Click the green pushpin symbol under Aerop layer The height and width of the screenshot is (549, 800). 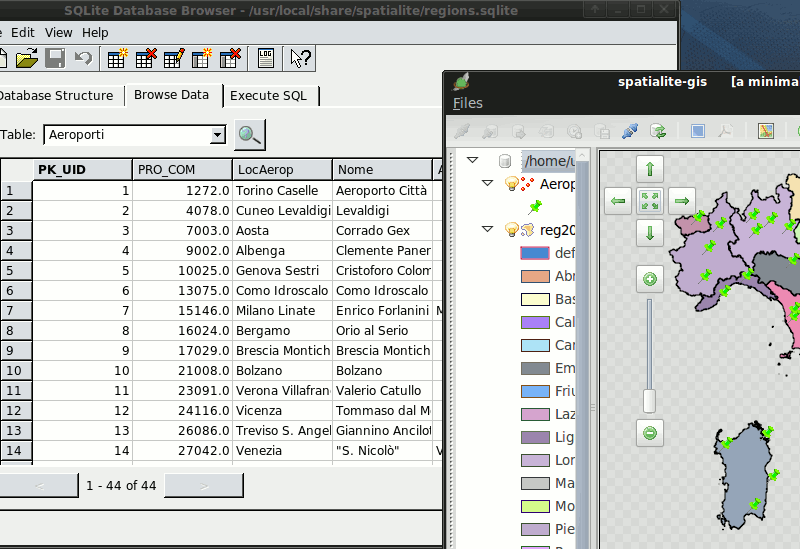coord(535,207)
